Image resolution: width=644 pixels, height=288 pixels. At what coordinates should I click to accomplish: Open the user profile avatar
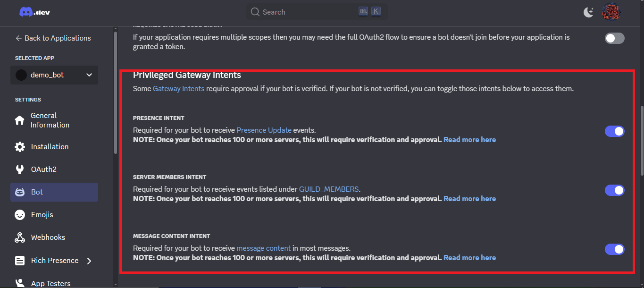click(611, 12)
